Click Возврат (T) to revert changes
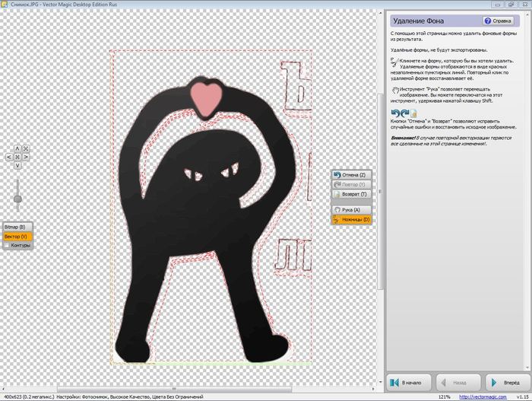Image resolution: width=532 pixels, height=401 pixels. [x=351, y=194]
